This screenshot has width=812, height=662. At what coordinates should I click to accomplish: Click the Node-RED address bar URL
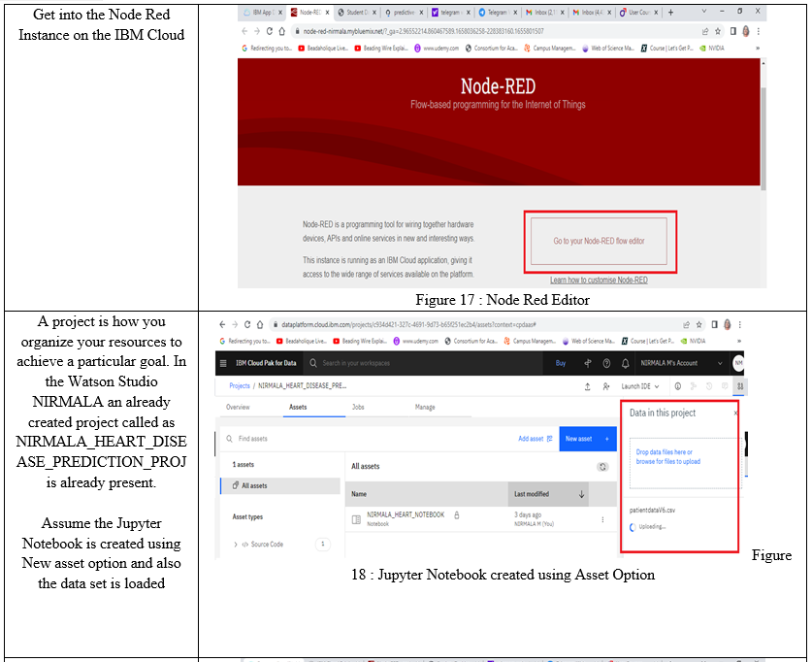423,31
